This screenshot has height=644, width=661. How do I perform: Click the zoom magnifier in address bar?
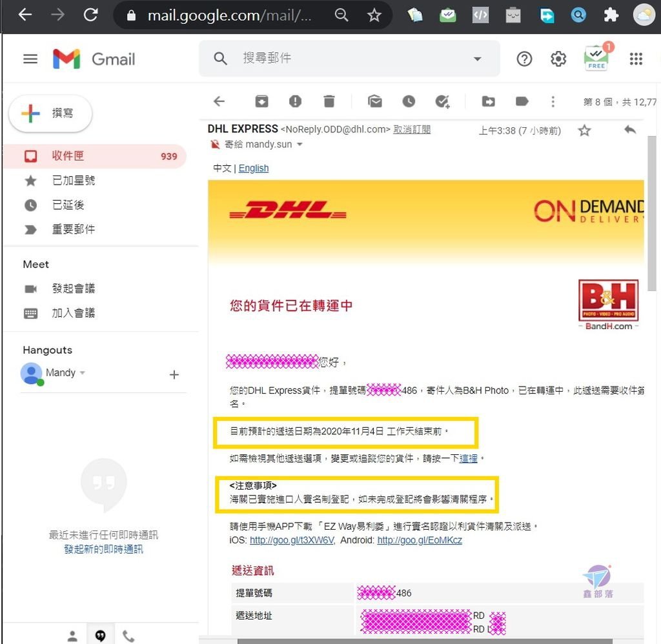pos(341,15)
